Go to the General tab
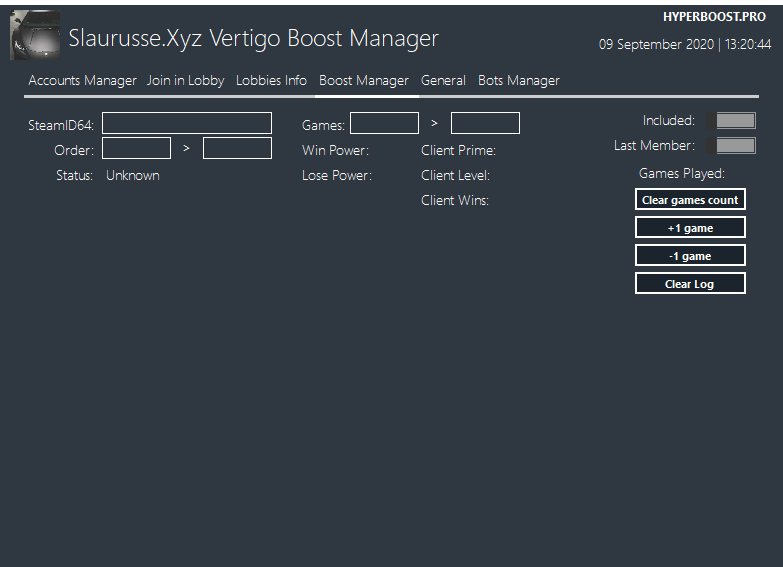Screen dimensions: 783x567 point(443,80)
